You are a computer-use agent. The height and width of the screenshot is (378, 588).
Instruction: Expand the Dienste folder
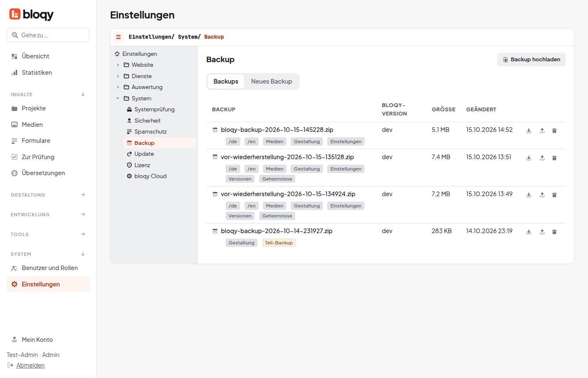coord(118,76)
